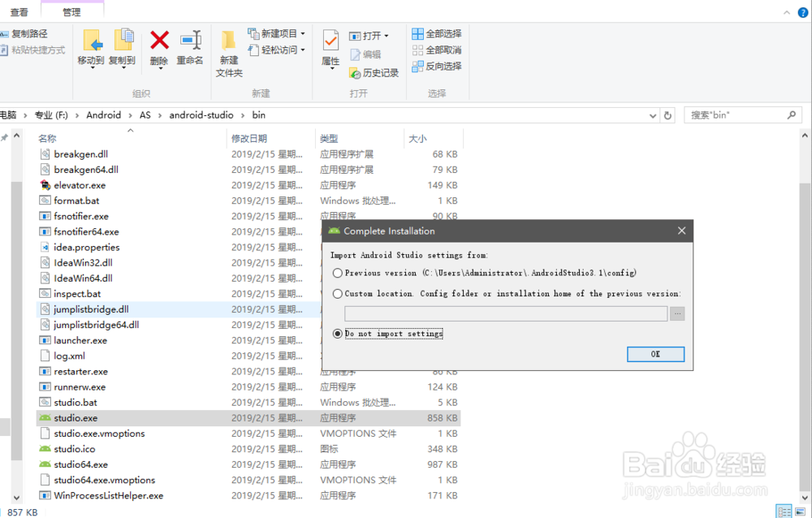Click the elevator.exe file icon

click(45, 185)
